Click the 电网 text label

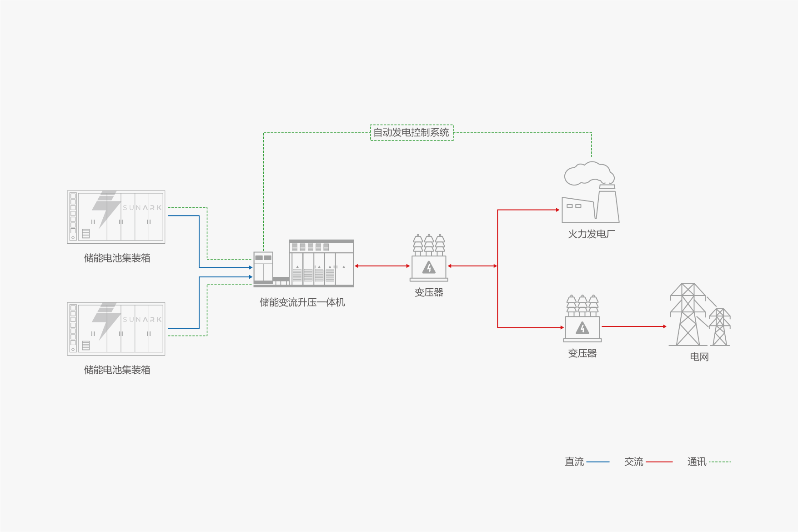(x=699, y=357)
